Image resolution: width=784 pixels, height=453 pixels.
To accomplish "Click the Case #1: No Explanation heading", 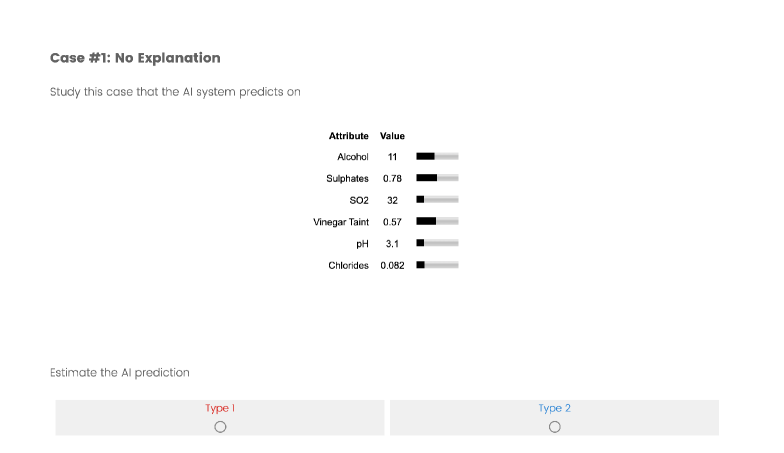I will pyautogui.click(x=135, y=58).
